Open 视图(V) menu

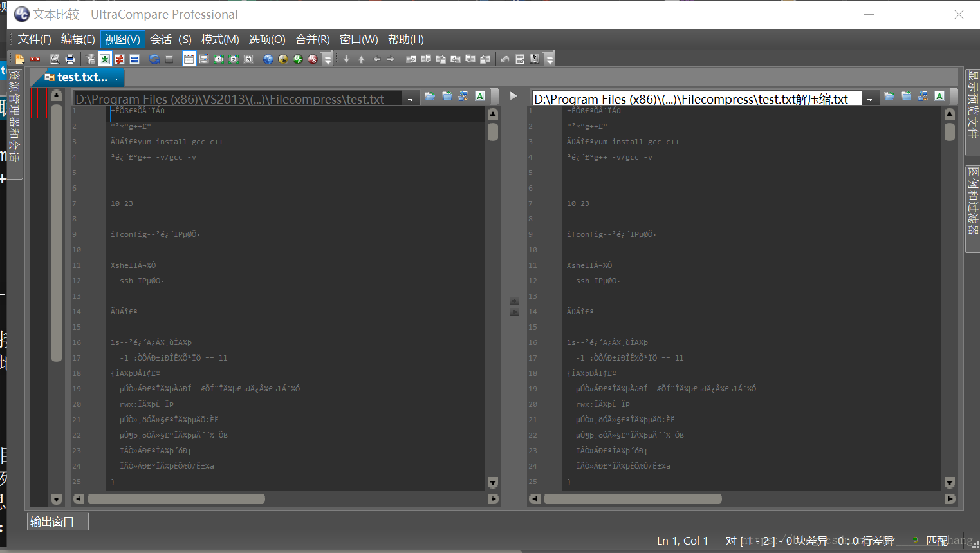coord(122,40)
